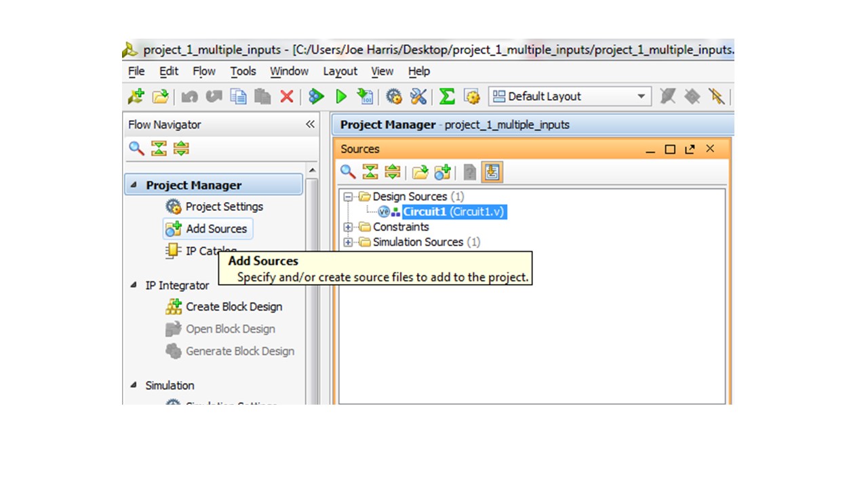Click the green sigma icon in toolbar

click(x=446, y=97)
